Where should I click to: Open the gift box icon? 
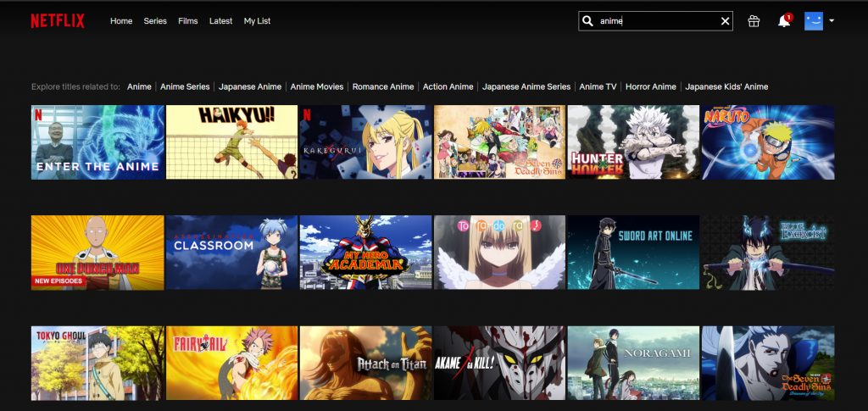coord(754,21)
